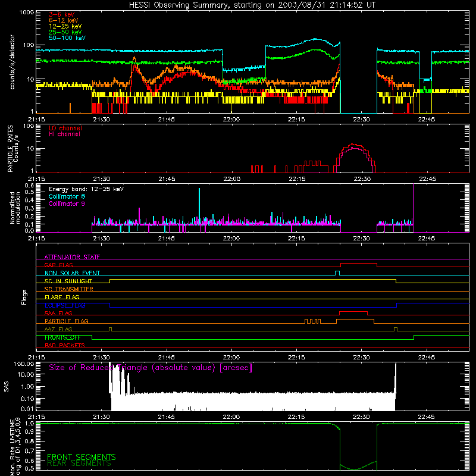
Task: Click the NON_SOLAR_EVENT flag label
Action: point(72,273)
